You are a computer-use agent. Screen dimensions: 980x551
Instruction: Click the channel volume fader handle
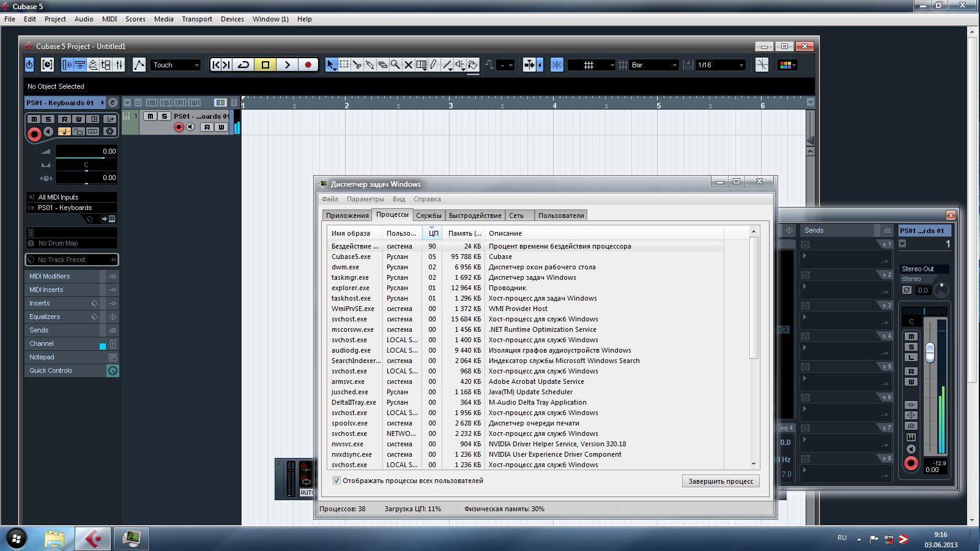tap(930, 352)
